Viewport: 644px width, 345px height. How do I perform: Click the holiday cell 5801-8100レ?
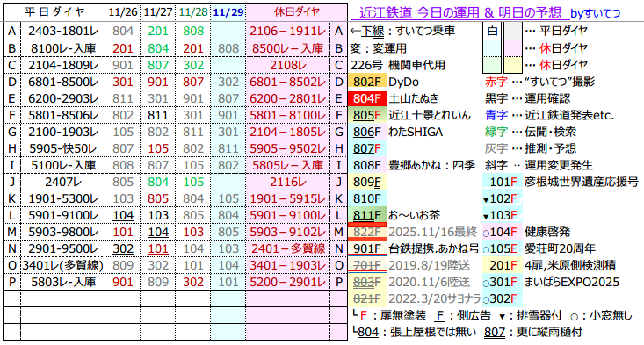[288, 115]
